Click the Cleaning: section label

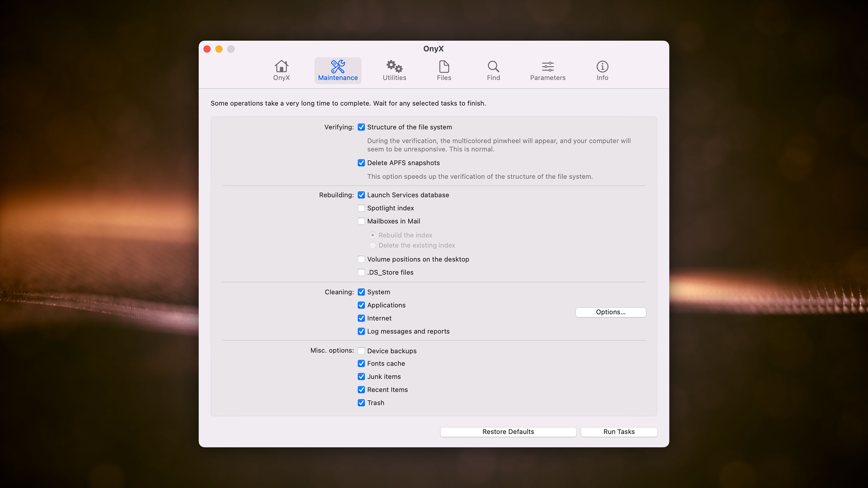click(x=339, y=292)
